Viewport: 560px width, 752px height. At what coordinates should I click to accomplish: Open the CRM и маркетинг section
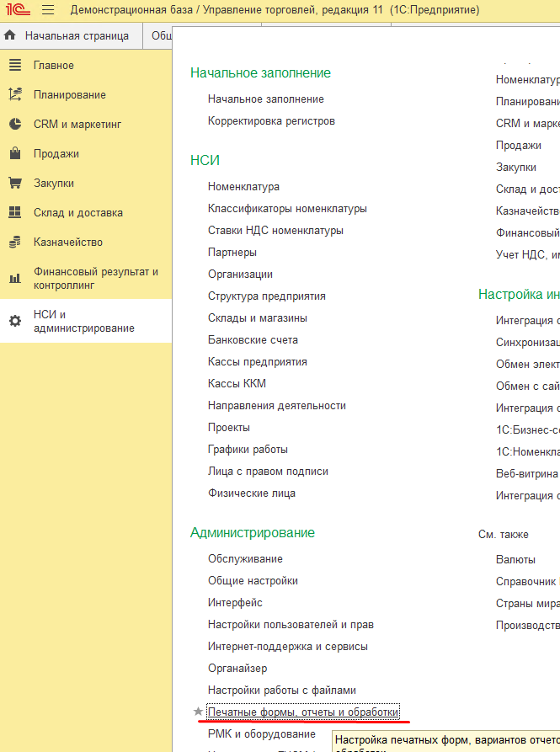pyautogui.click(x=77, y=125)
